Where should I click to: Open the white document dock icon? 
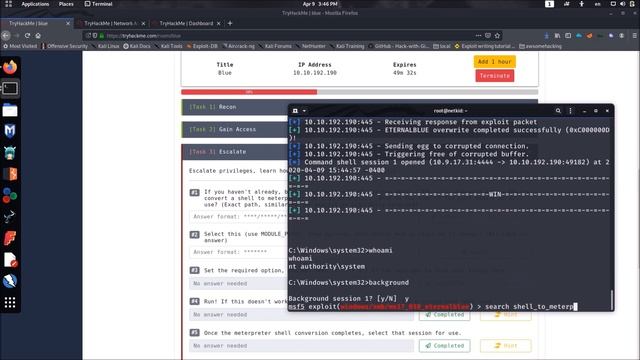click(x=10, y=260)
